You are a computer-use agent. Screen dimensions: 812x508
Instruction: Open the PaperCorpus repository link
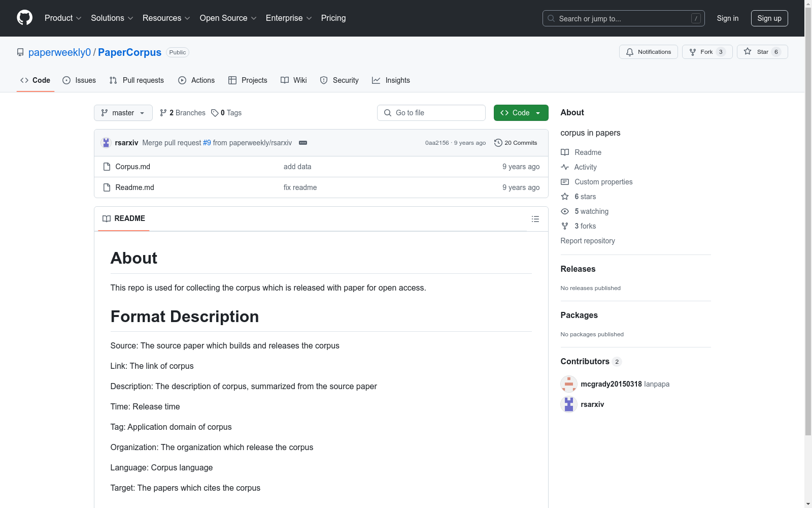pyautogui.click(x=129, y=52)
